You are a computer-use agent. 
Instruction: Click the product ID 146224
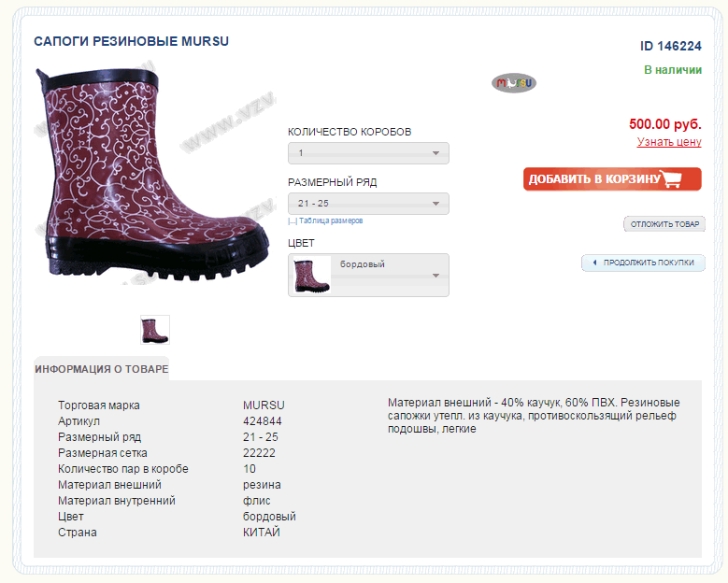click(670, 46)
